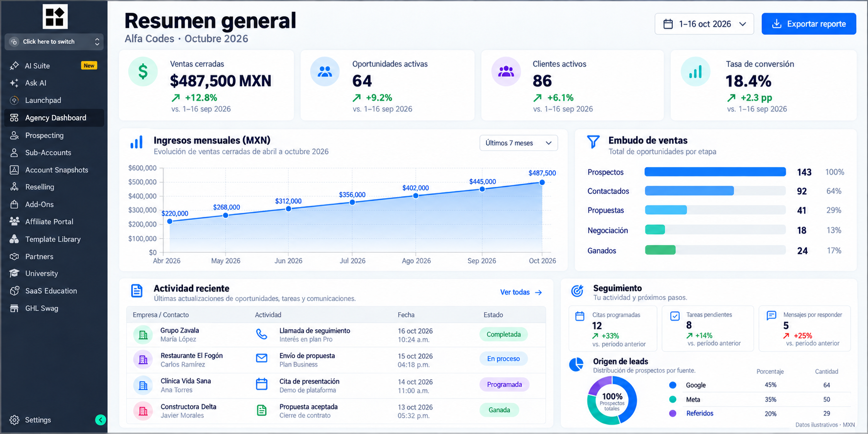This screenshot has width=868, height=434.
Task: Click the Exportar reporte button
Action: (x=809, y=24)
